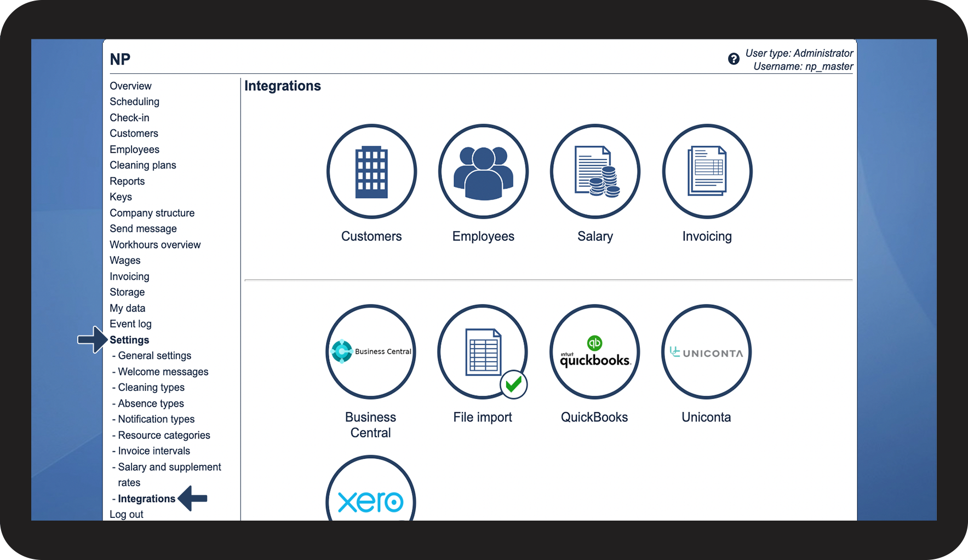Open Invoice intervals settings
The image size is (968, 560).
(x=154, y=451)
